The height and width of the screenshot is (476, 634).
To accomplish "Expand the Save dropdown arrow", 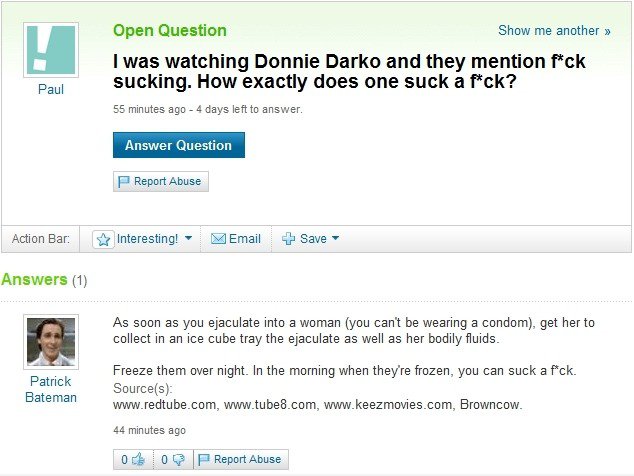I will coord(335,238).
